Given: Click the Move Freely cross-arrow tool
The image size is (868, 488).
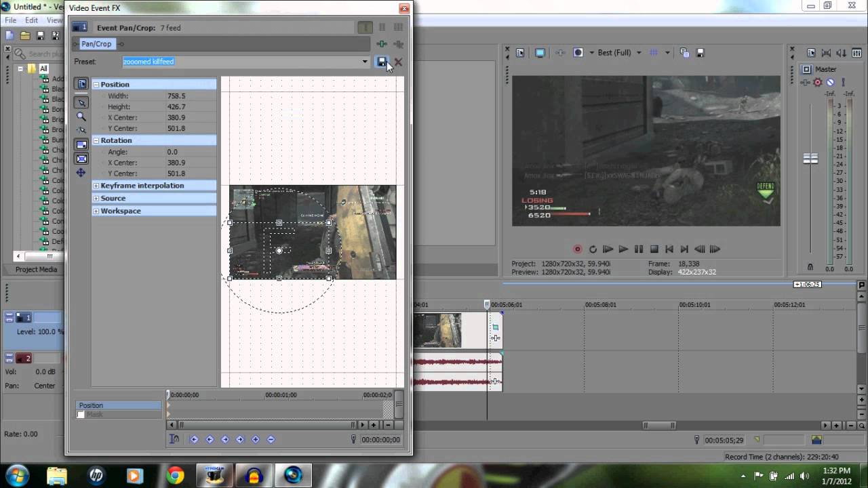Looking at the screenshot, I should pos(81,173).
